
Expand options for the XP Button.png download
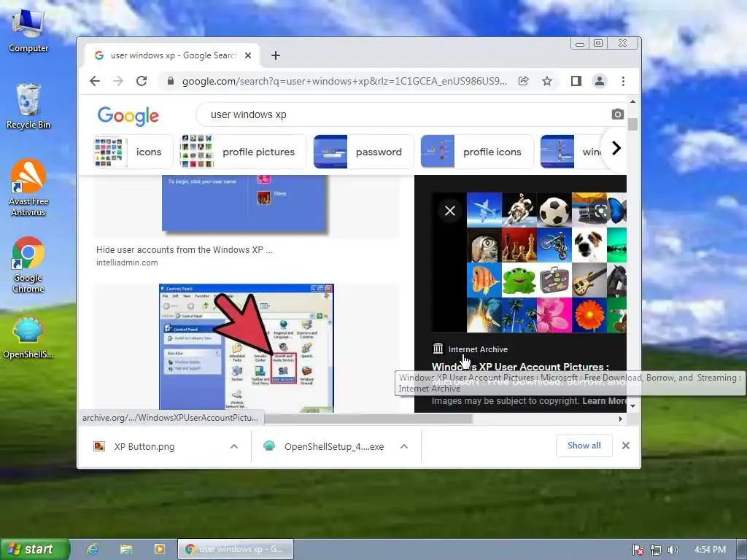[x=234, y=446]
